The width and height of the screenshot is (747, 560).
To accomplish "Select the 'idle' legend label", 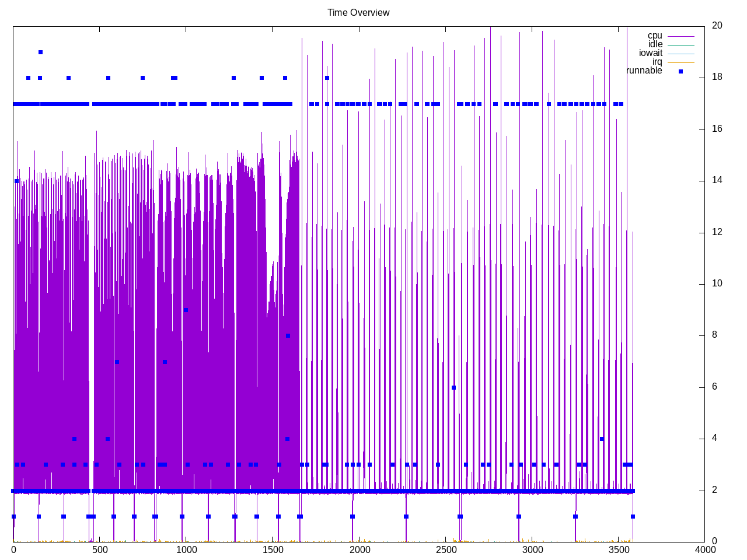I will pos(655,44).
